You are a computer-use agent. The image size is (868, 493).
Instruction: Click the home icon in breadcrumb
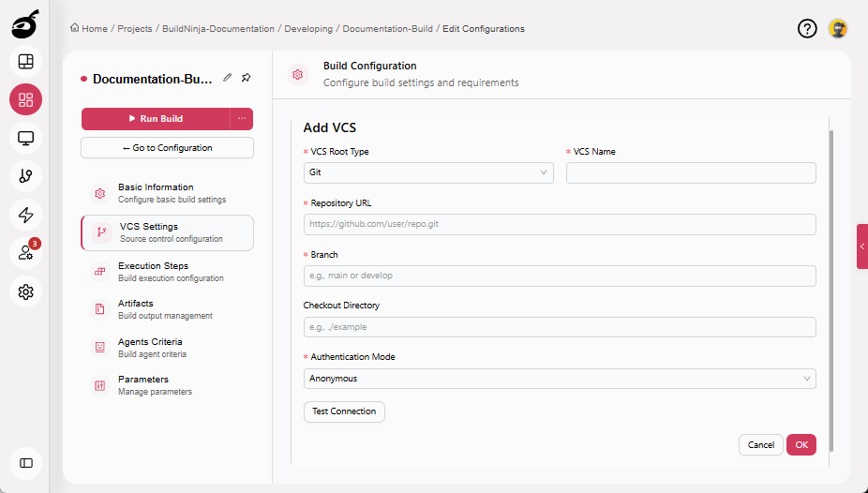point(74,28)
